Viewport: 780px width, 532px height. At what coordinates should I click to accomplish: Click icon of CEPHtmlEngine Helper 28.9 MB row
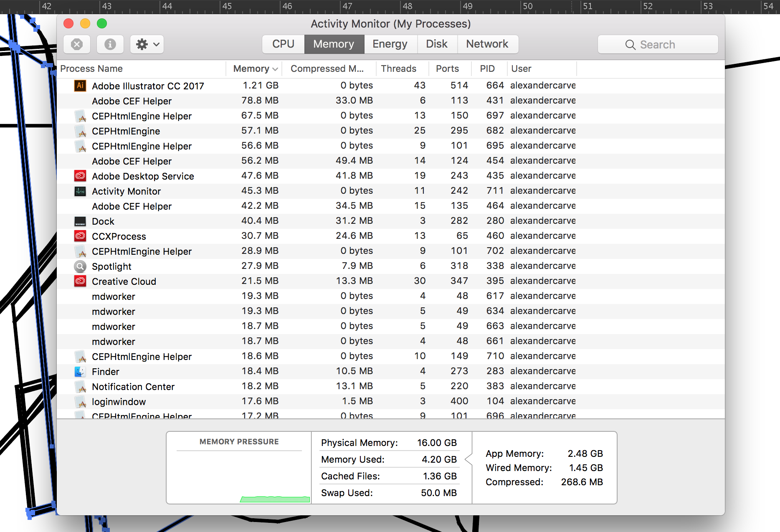click(x=80, y=251)
